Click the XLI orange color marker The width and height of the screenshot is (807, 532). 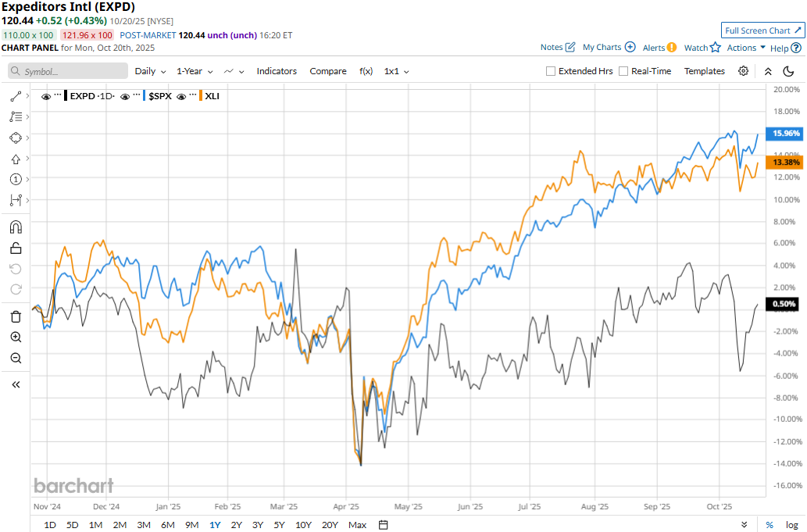click(x=201, y=96)
